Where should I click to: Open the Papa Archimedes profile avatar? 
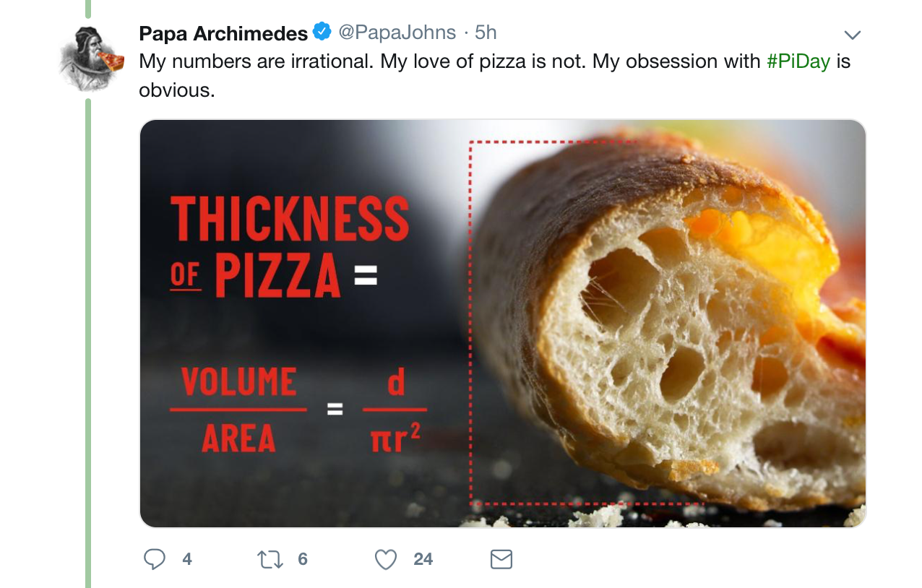pos(90,60)
